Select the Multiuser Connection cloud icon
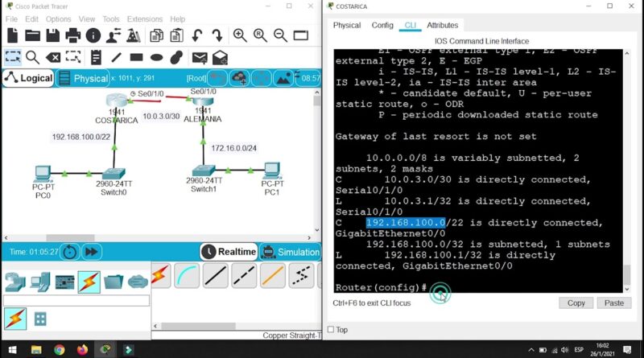 (x=138, y=282)
